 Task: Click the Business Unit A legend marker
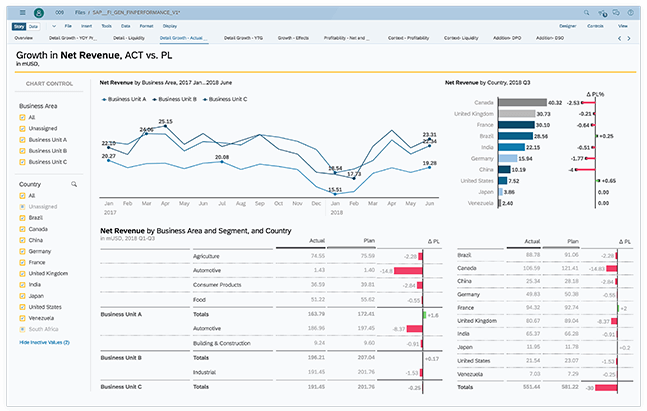(105, 99)
